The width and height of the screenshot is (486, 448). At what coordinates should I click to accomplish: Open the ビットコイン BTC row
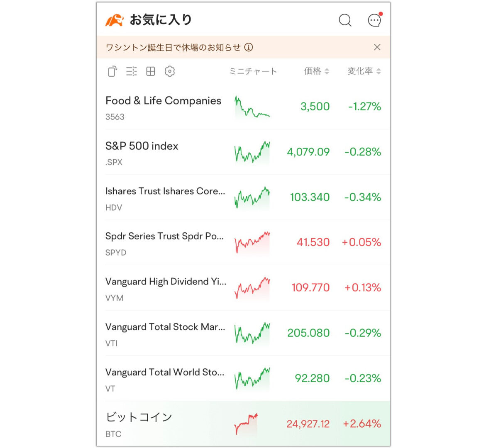(243, 424)
